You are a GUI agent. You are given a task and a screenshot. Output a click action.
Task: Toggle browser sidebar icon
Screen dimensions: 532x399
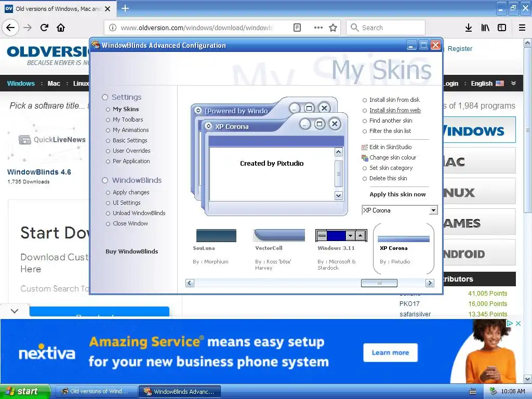tap(502, 28)
